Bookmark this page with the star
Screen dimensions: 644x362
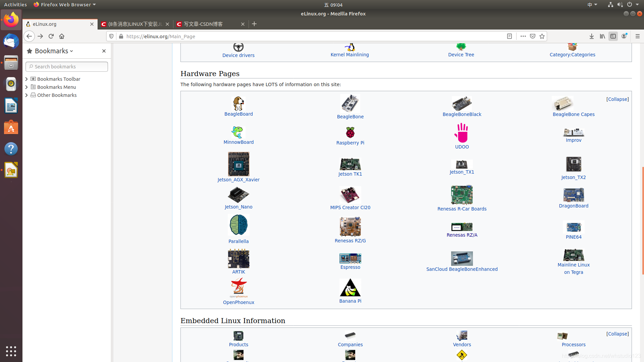point(542,36)
